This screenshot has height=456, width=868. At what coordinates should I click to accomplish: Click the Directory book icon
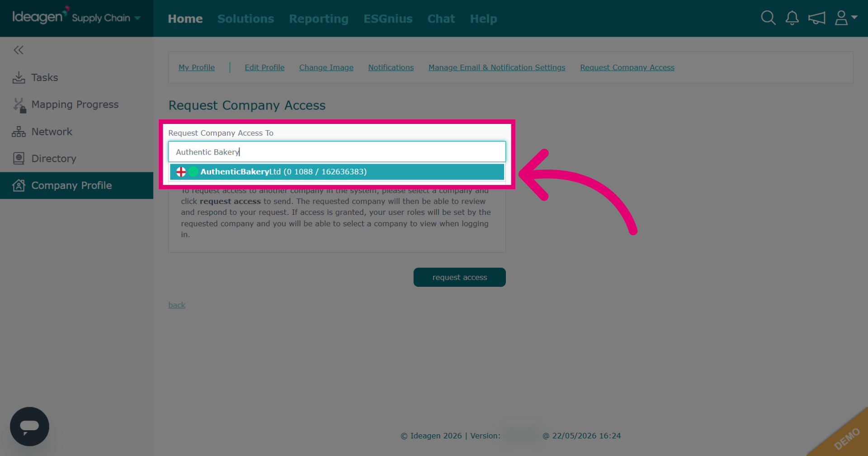point(19,158)
